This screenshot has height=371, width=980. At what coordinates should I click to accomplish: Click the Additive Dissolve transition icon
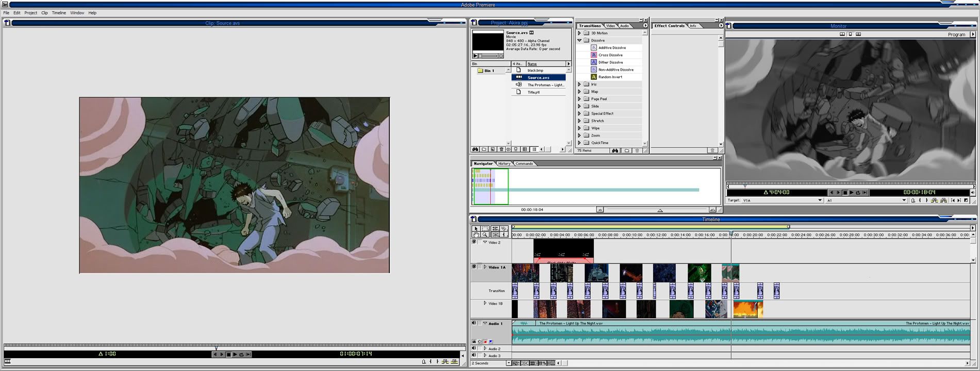(x=593, y=47)
